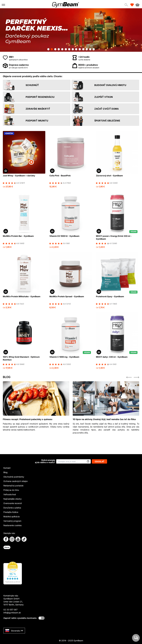The height and width of the screenshot is (644, 142).
Task: Add Colla Pink to cart via basket icon
Action: click(x=52, y=171)
